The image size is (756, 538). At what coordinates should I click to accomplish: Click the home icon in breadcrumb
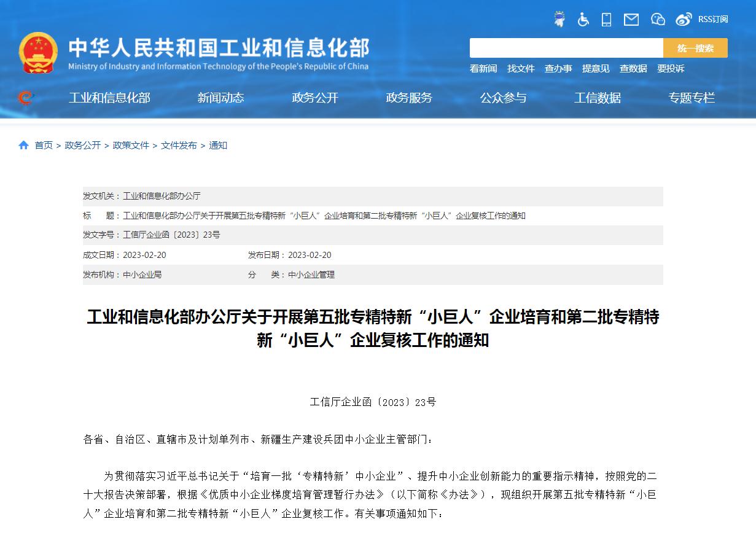pyautogui.click(x=24, y=146)
